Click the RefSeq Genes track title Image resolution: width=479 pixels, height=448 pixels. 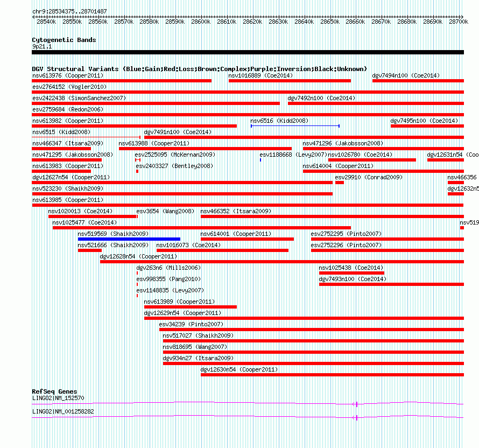pos(55,391)
